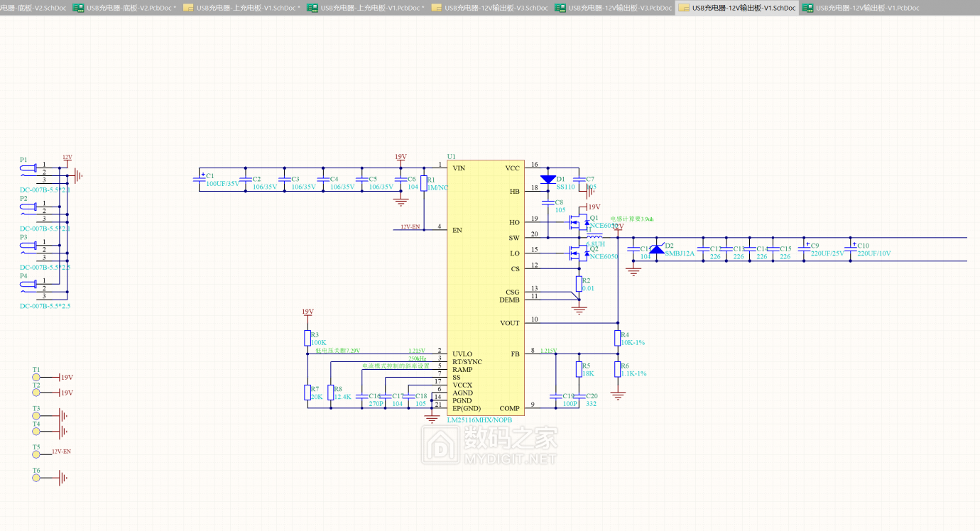Switch to USB充电器-底板-V2.PcbDoc tab
The height and width of the screenshot is (531, 980).
coord(124,8)
